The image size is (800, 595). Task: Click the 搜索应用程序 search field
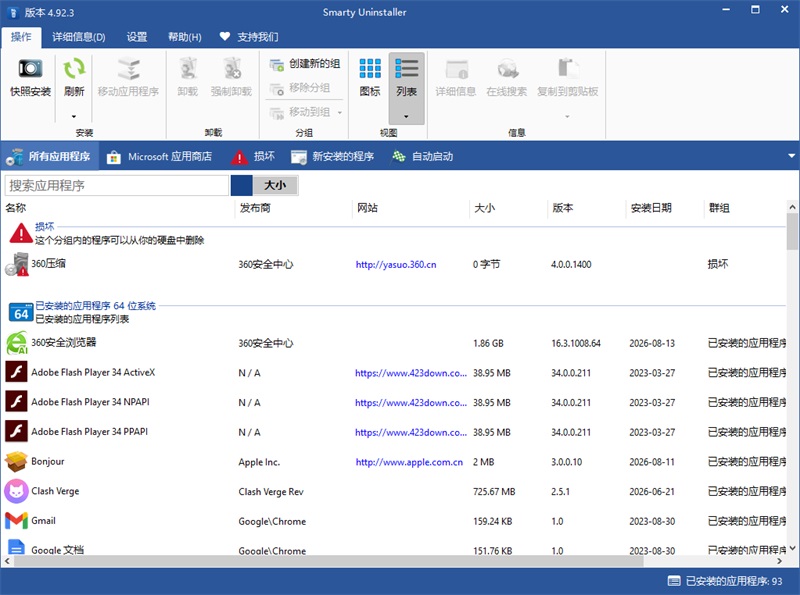pos(116,185)
